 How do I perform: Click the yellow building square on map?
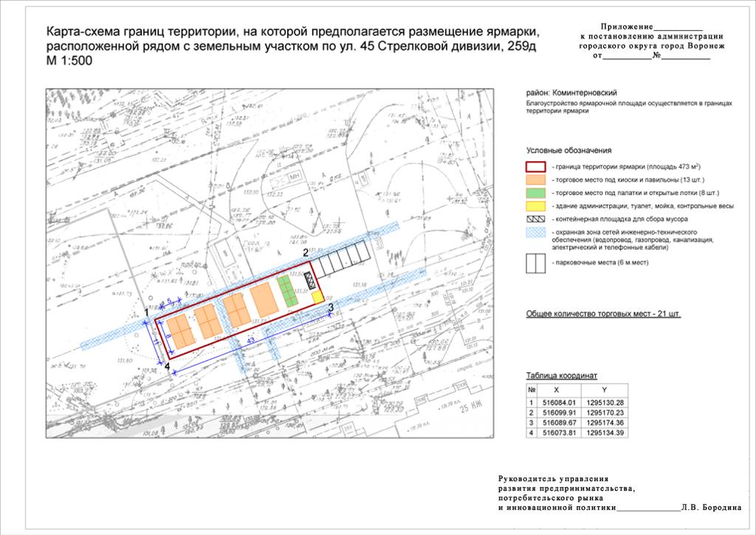coord(318,297)
